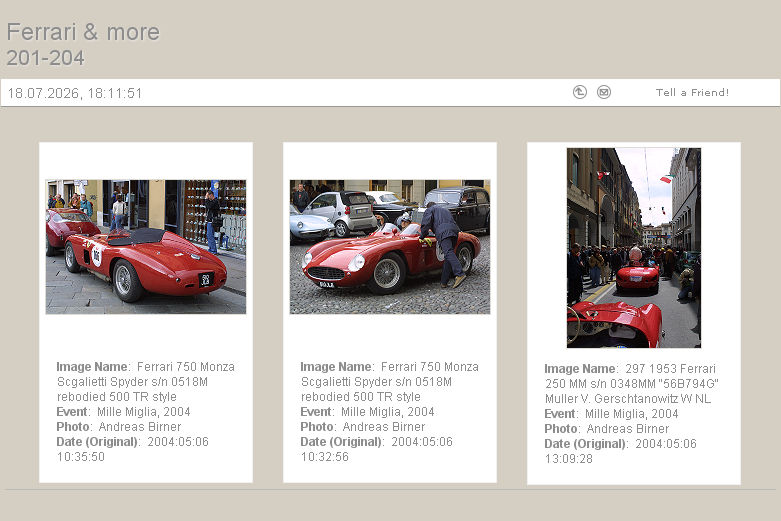Open the Tell a Friend! link
The image size is (781, 521).
click(692, 93)
